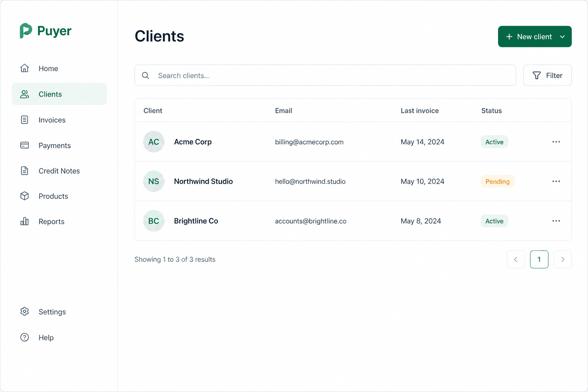Viewport: 588px width, 392px height.
Task: Open more options for Northwind Studio
Action: [x=556, y=181]
